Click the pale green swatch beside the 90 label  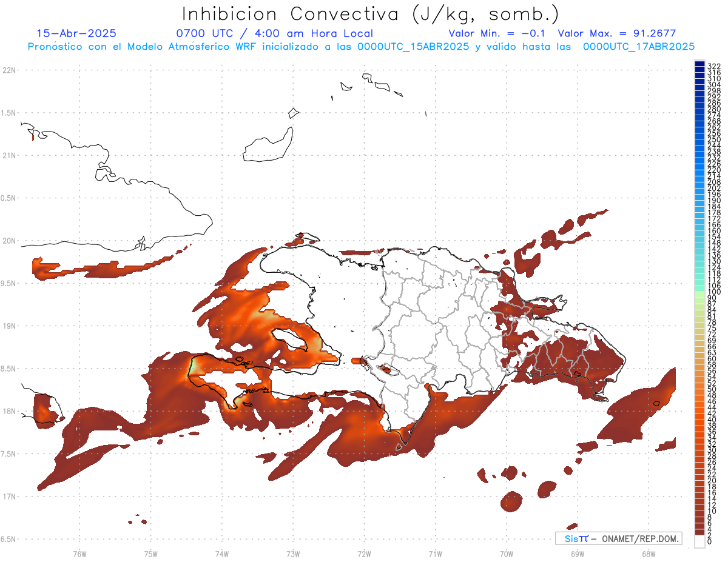pos(699,296)
